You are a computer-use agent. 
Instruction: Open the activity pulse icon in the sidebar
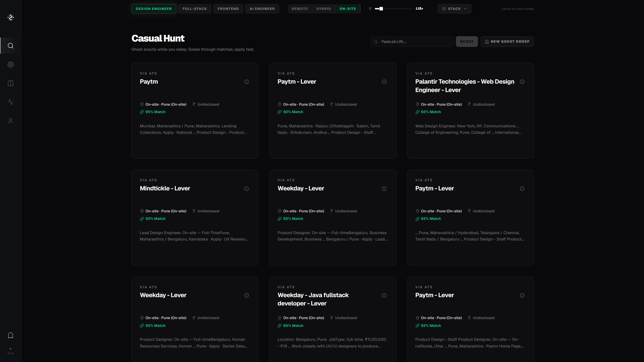pyautogui.click(x=10, y=102)
